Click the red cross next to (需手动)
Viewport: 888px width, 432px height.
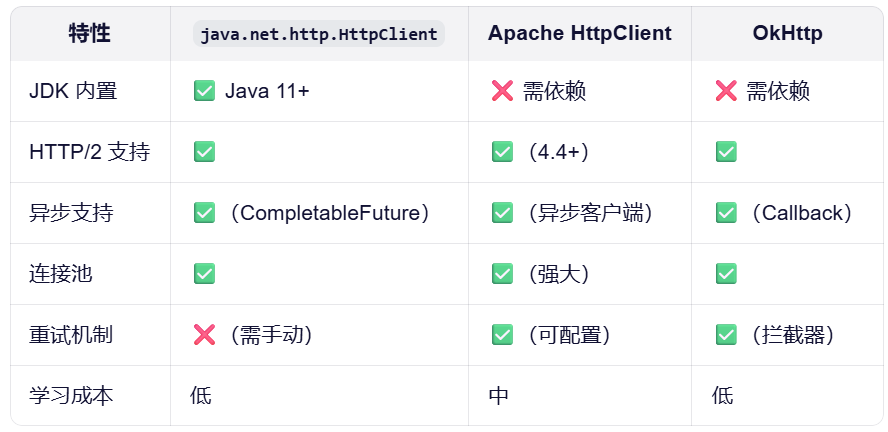click(x=204, y=335)
